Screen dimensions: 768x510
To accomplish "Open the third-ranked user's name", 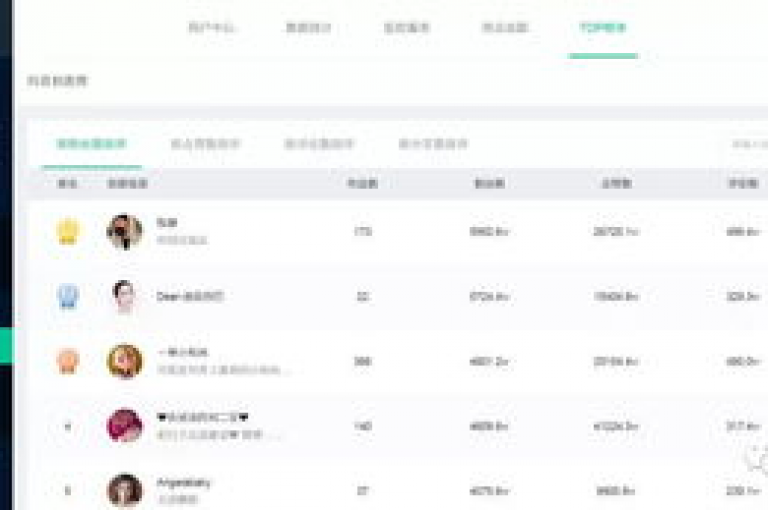I will click(182, 352).
